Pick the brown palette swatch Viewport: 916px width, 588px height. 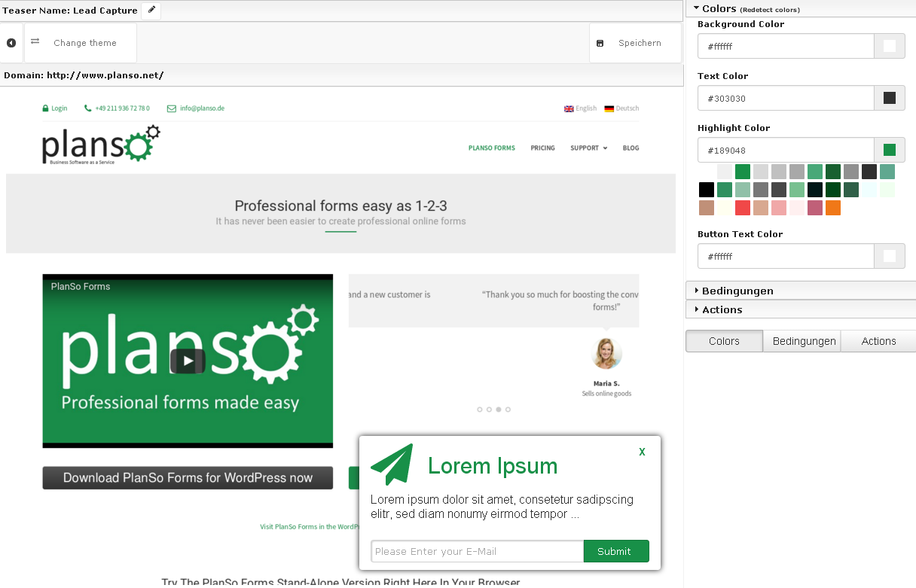707,208
